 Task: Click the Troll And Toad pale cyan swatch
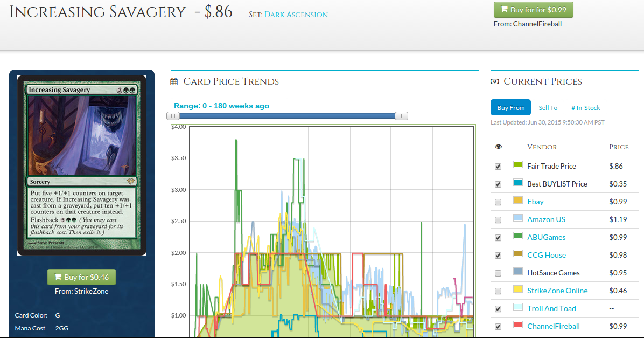518,307
